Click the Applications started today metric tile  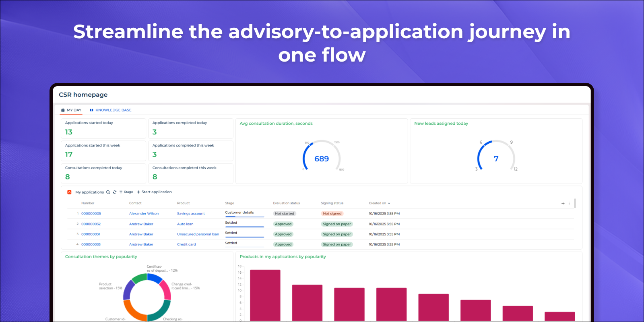click(103, 128)
